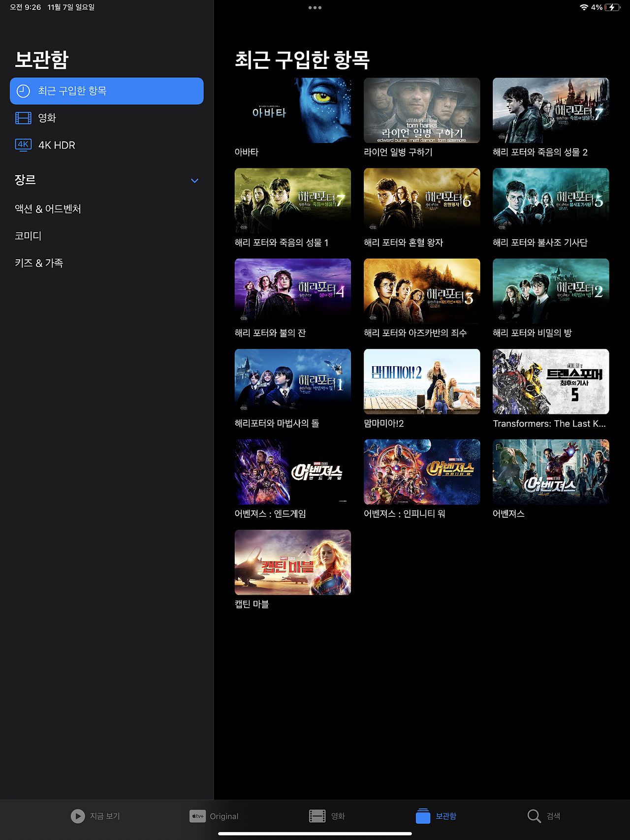Tap the 해리 포터와 불의 잔 title text
Image resolution: width=630 pixels, height=840 pixels.
[x=270, y=333]
